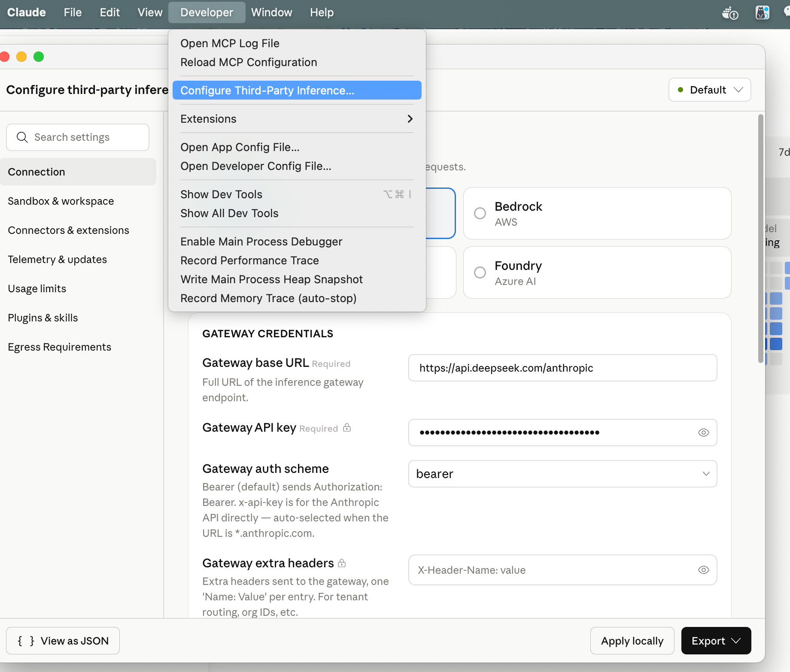790x672 pixels.
Task: Click the Gateway API key field
Action: pos(562,433)
